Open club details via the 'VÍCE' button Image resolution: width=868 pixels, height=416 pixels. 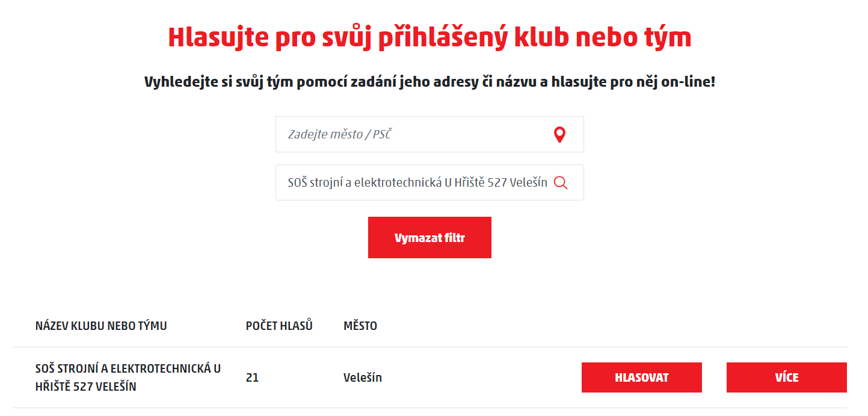point(786,377)
